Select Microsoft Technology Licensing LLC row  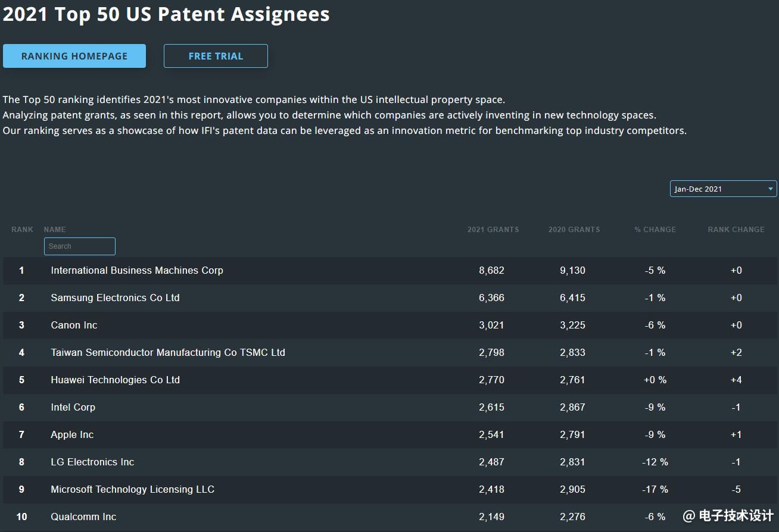click(132, 490)
